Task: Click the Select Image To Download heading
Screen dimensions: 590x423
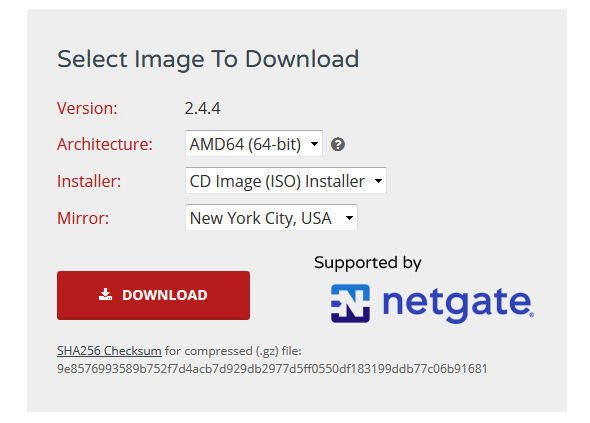Action: pyautogui.click(x=208, y=59)
